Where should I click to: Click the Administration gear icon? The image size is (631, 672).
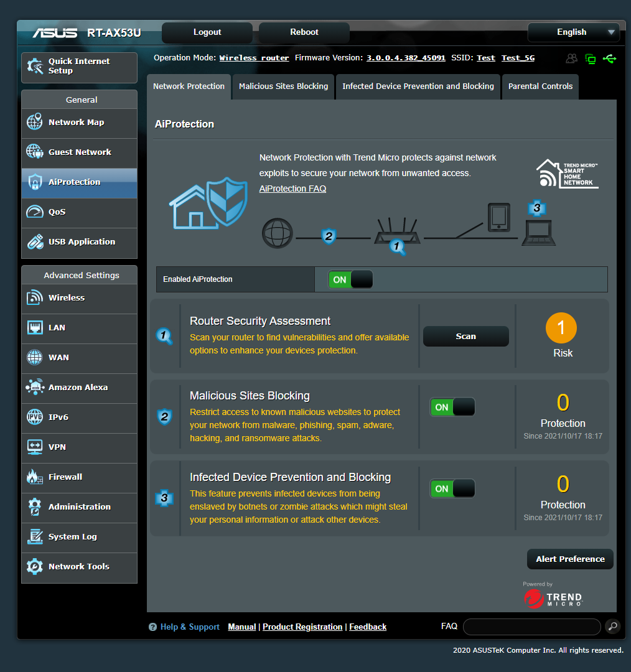click(x=35, y=506)
